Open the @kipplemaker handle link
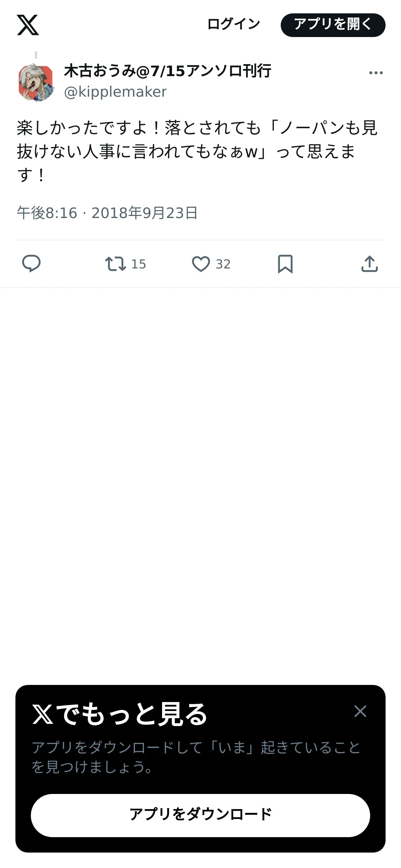This screenshot has width=401, height=868. (115, 92)
